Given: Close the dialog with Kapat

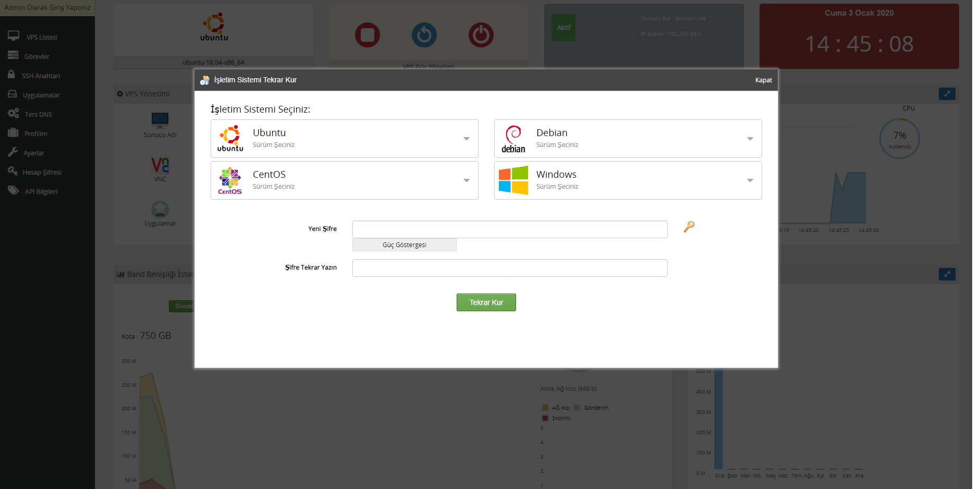Looking at the screenshot, I should pos(763,80).
